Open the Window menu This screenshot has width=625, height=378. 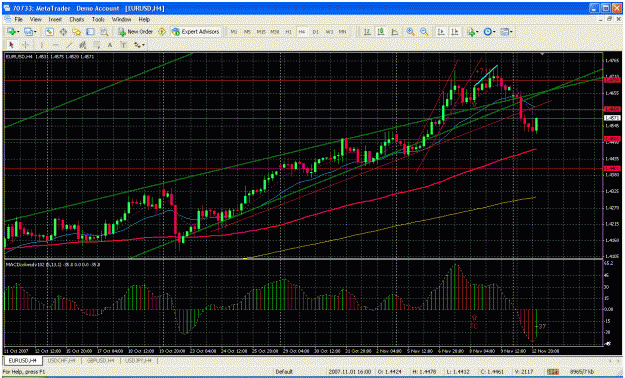click(121, 19)
